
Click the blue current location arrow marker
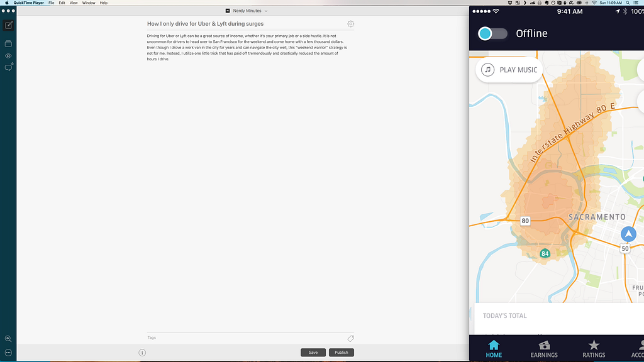tap(628, 234)
